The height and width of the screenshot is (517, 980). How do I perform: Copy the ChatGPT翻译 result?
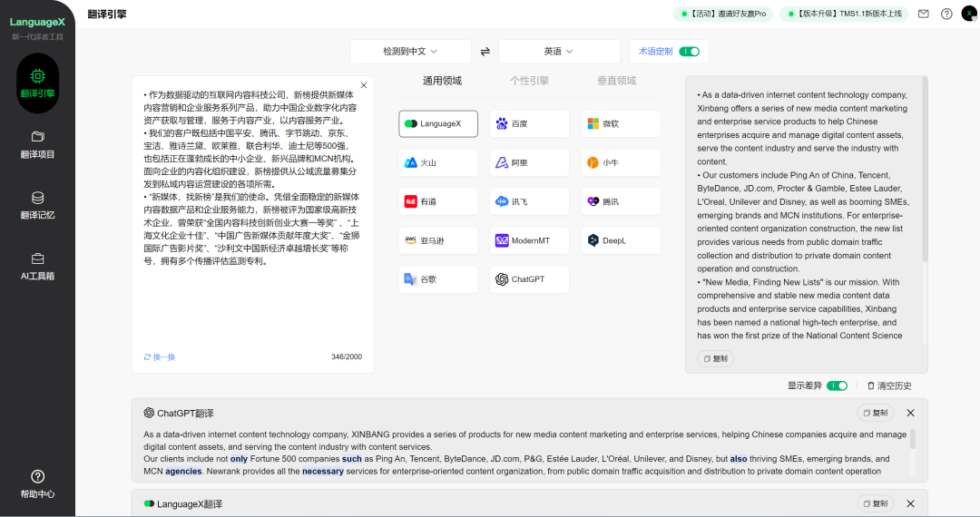(876, 413)
